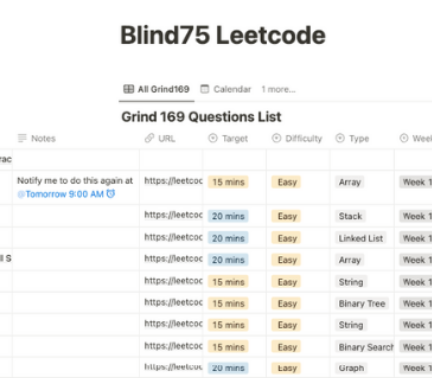
Task: Click the Grind 169 Questions List title
Action: tap(201, 117)
